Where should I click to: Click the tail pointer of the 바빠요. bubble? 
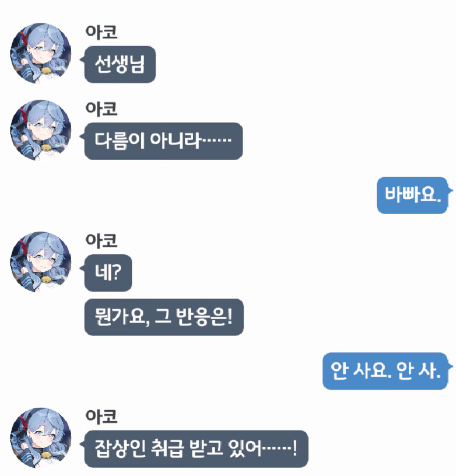[x=451, y=191]
